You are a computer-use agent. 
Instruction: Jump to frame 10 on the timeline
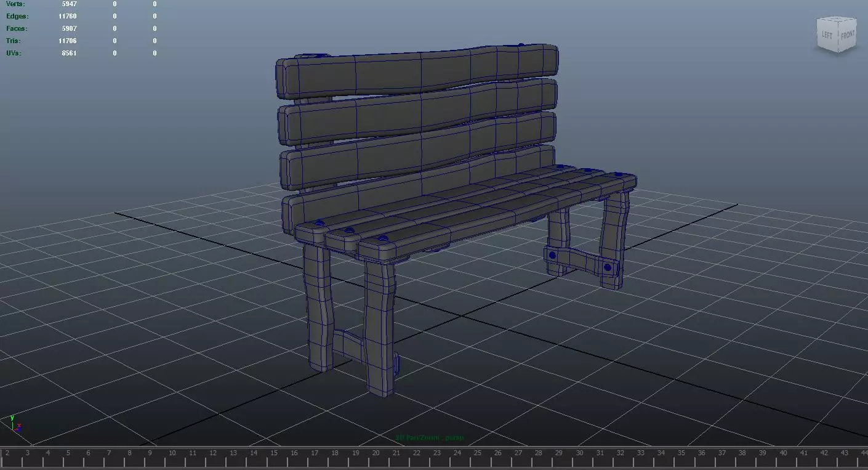click(172, 453)
